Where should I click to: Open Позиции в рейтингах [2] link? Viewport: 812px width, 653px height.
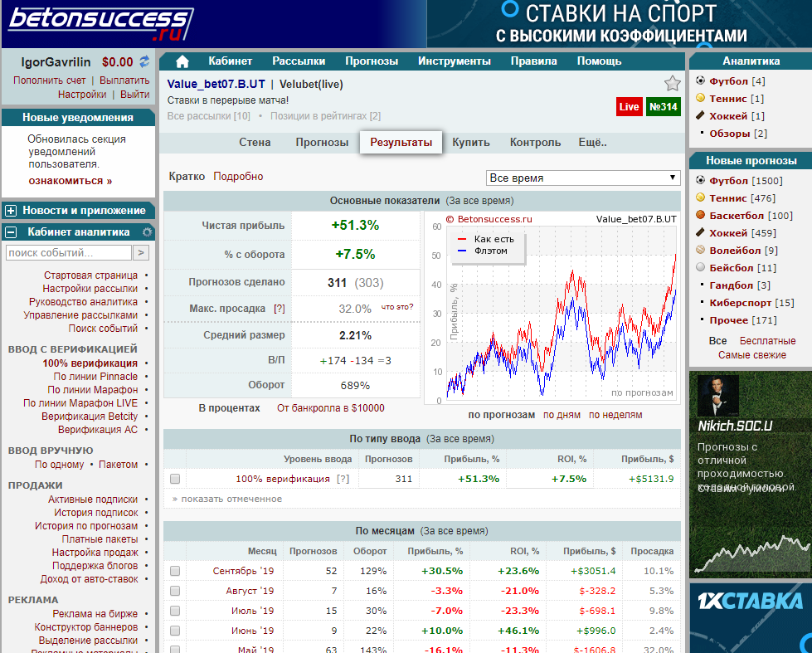[x=325, y=116]
